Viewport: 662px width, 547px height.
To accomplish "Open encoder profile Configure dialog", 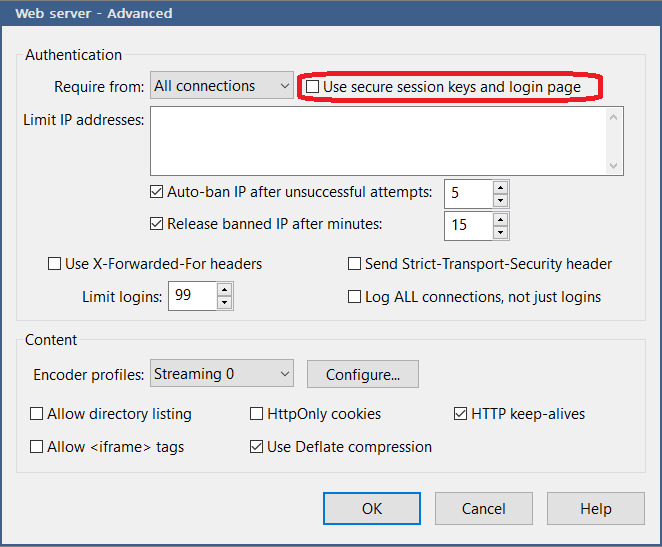I will click(362, 375).
